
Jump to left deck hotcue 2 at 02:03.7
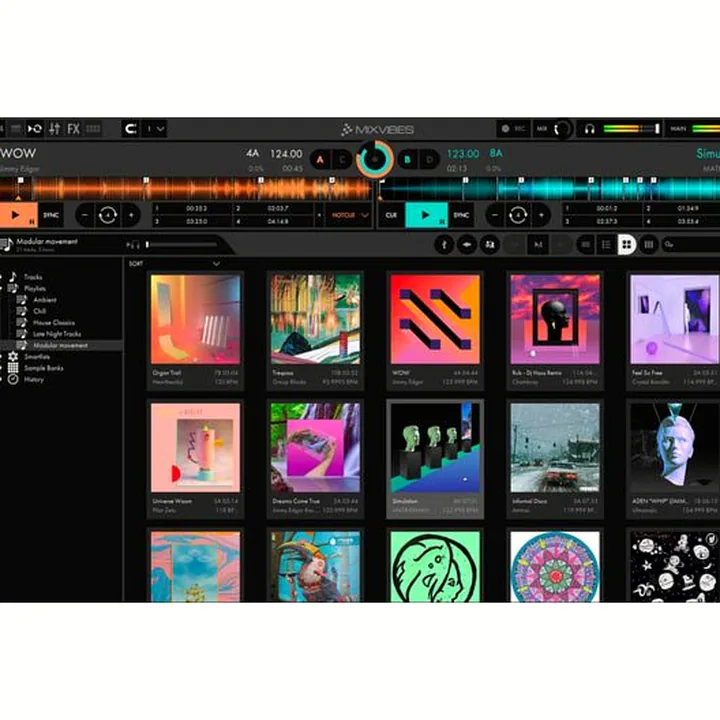274,208
